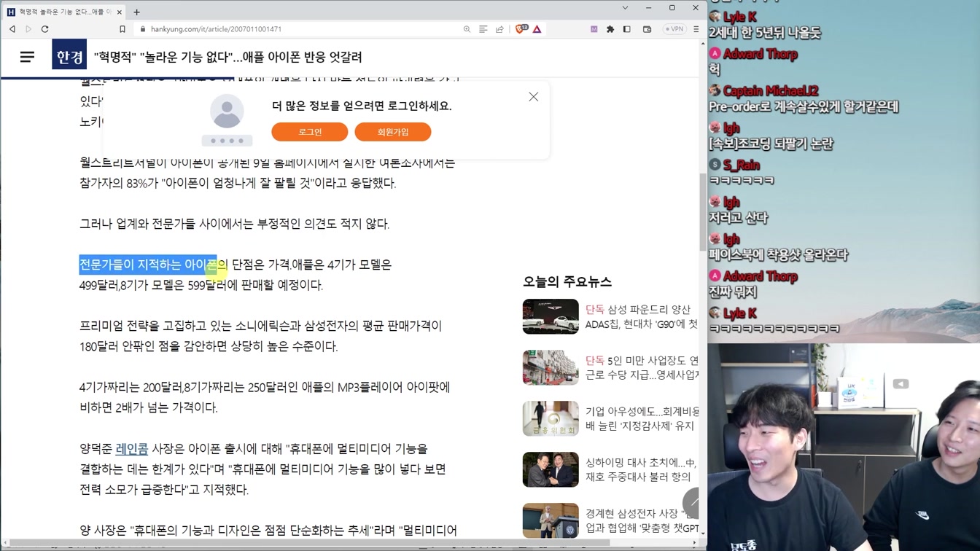Go back with the browser back arrow
980x551 pixels.
pyautogui.click(x=12, y=29)
